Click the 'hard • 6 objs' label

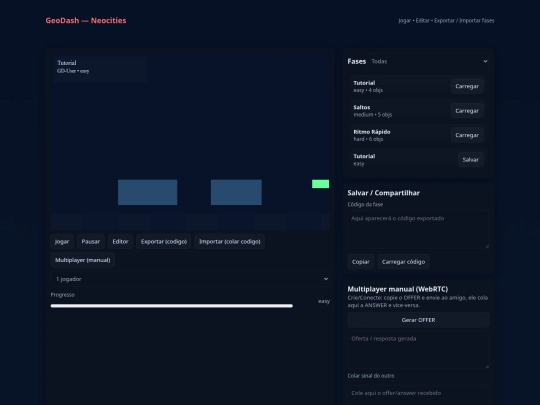click(368, 139)
